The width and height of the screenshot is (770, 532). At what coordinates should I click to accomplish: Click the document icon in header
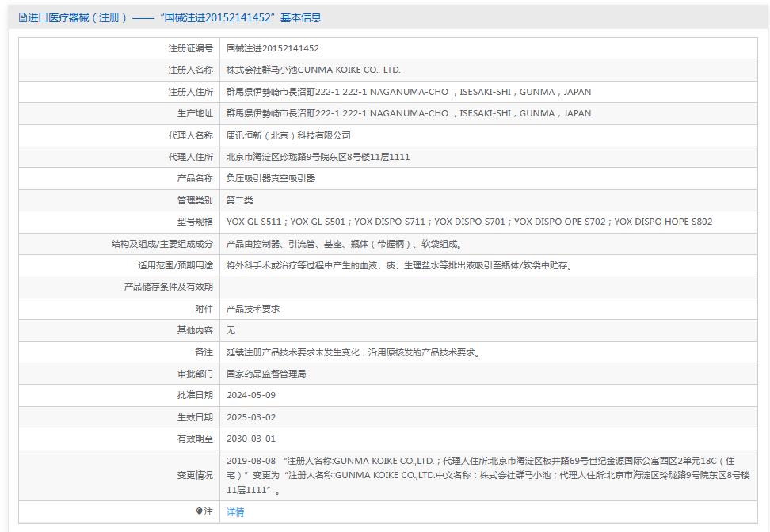click(23, 17)
